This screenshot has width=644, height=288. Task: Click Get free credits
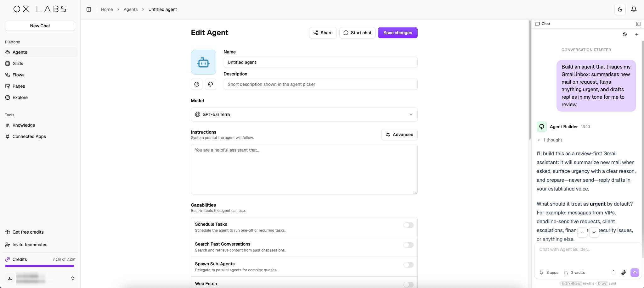[40, 232]
